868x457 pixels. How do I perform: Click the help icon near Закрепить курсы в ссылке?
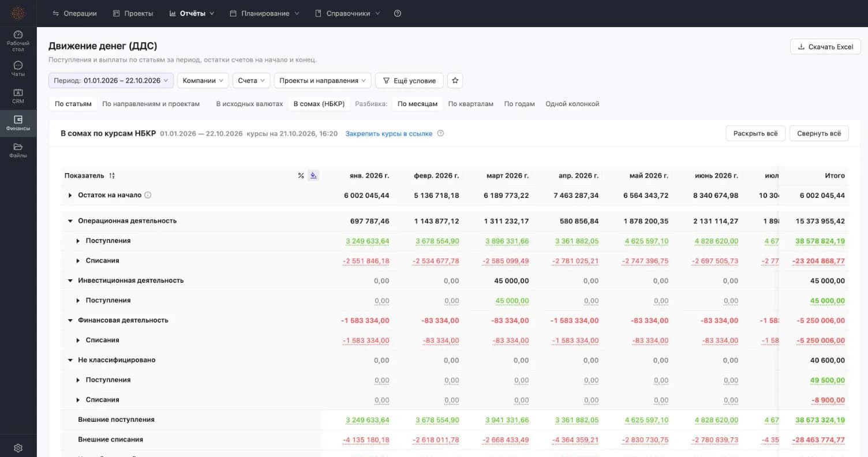(440, 133)
